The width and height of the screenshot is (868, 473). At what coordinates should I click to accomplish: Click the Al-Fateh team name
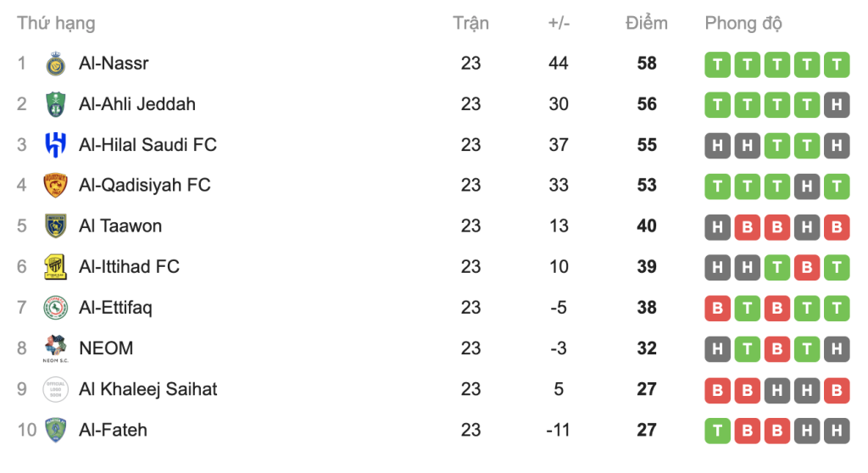[113, 430]
